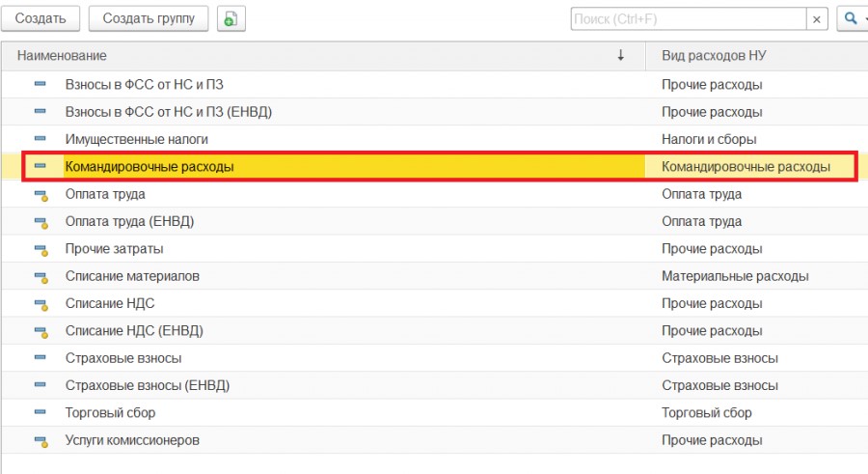This screenshot has width=868, height=474.
Task: Click row icon beside Услуги комиссионеров
Action: (x=41, y=441)
